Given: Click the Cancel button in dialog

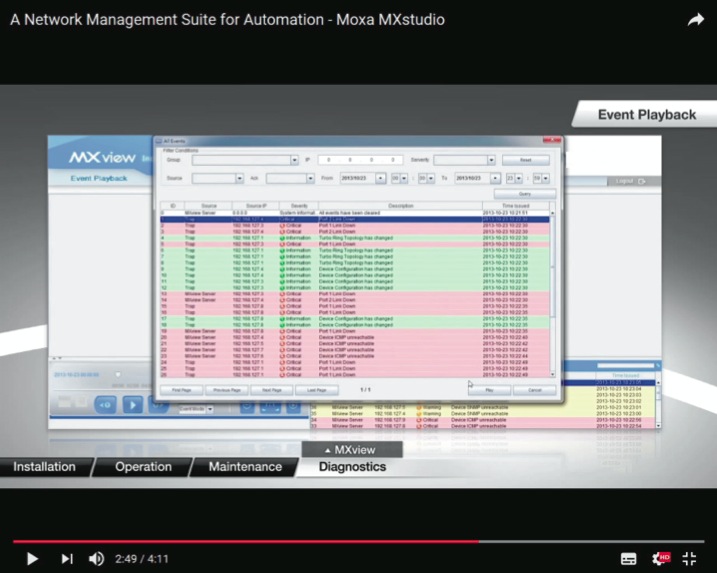Looking at the screenshot, I should [535, 390].
